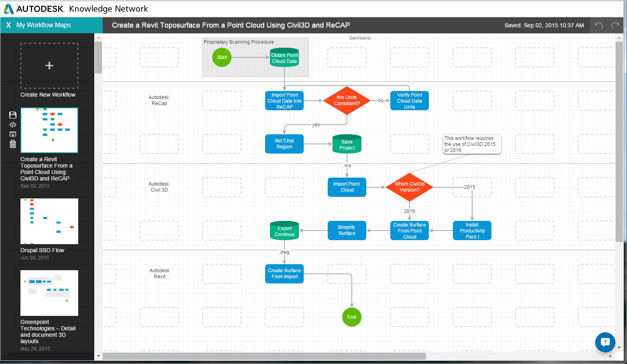The width and height of the screenshot is (627, 364).
Task: Delete workflow using the trash icon
Action: [13, 144]
